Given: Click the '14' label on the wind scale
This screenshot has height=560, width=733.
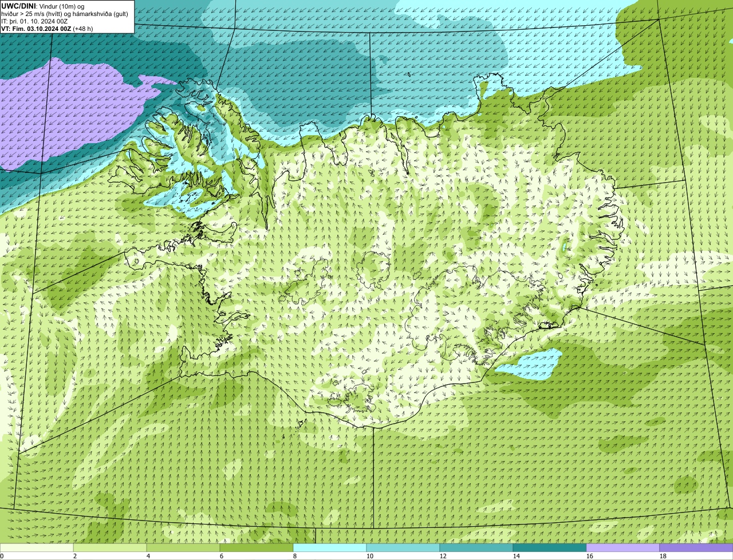Looking at the screenshot, I should 517,556.
